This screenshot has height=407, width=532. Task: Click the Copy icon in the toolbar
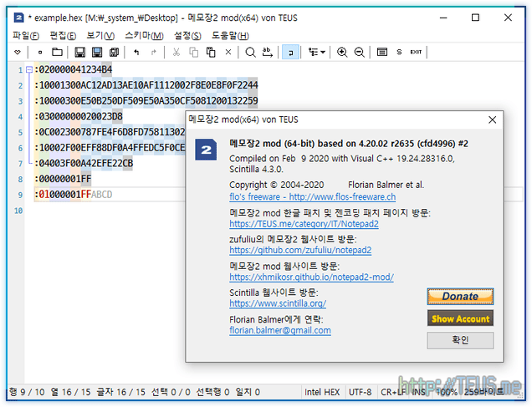193,52
